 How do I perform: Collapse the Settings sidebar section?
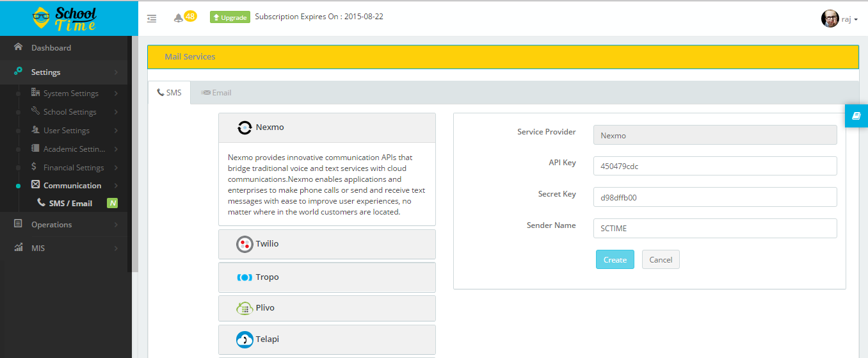[64, 72]
